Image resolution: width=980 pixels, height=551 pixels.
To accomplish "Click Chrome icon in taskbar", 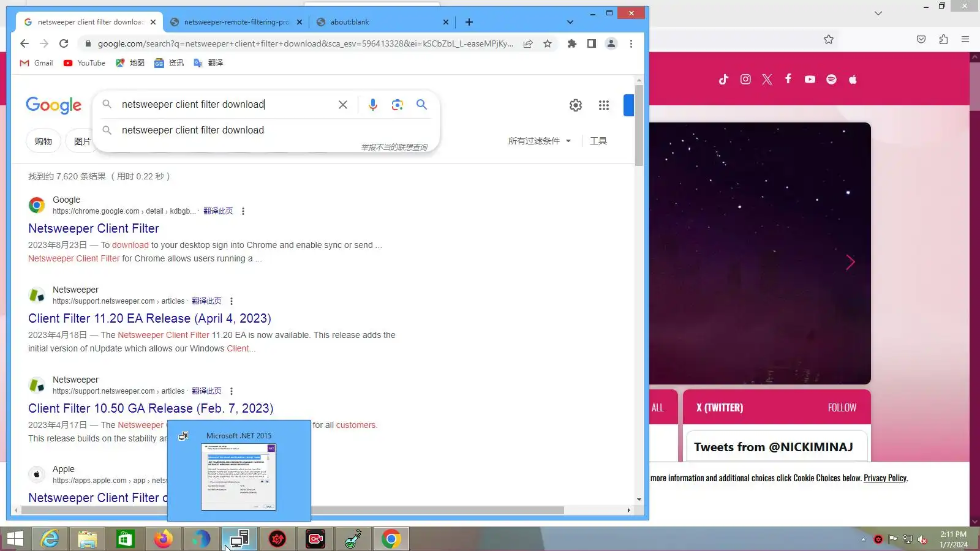I will pyautogui.click(x=391, y=539).
